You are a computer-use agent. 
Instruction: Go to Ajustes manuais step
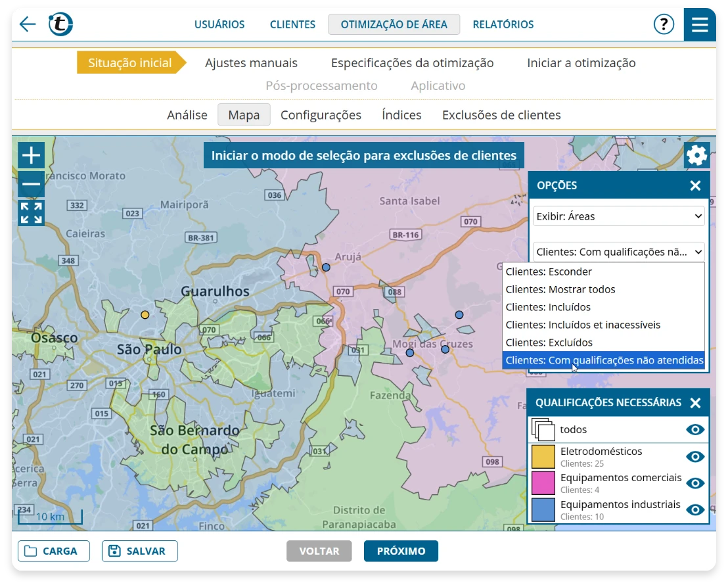tap(251, 63)
